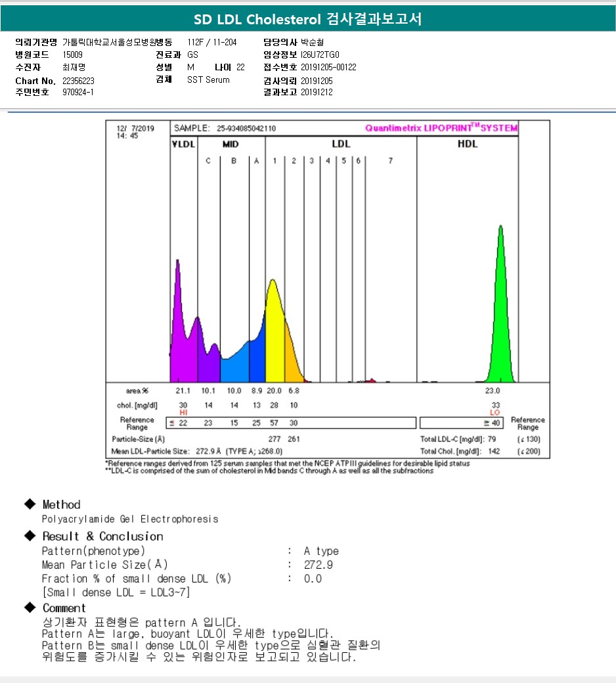
Task: Select the LDL 1 reference value '57'
Action: 274,423
